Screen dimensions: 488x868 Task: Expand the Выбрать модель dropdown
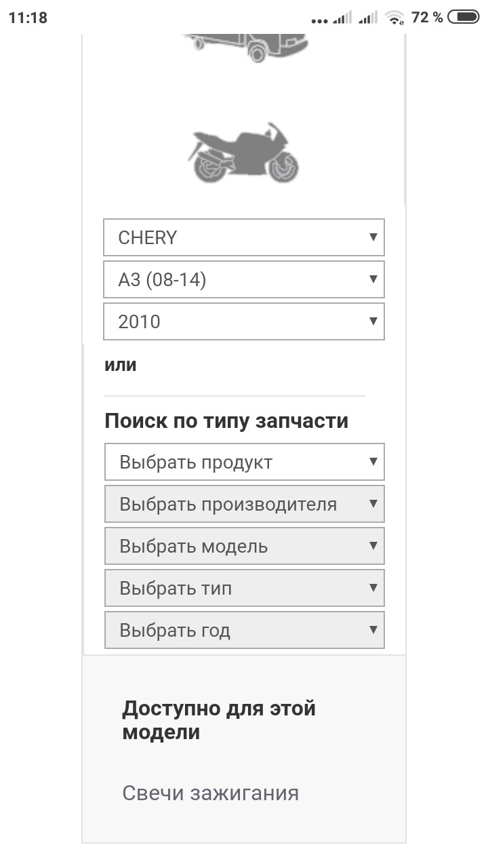(x=244, y=546)
